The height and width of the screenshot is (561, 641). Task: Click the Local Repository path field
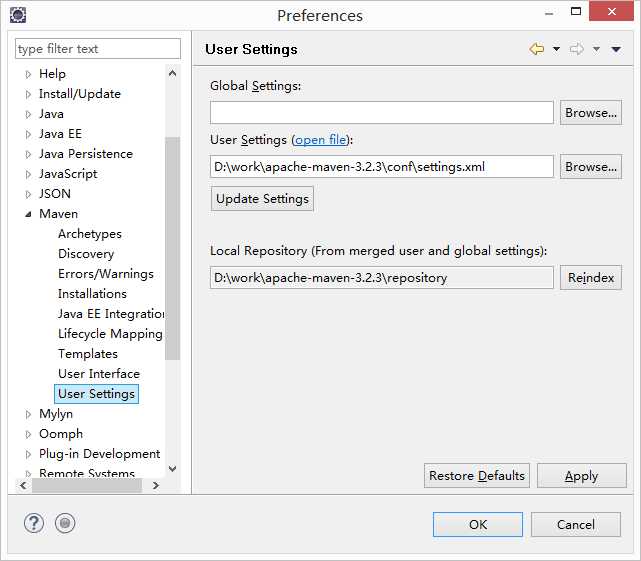382,278
